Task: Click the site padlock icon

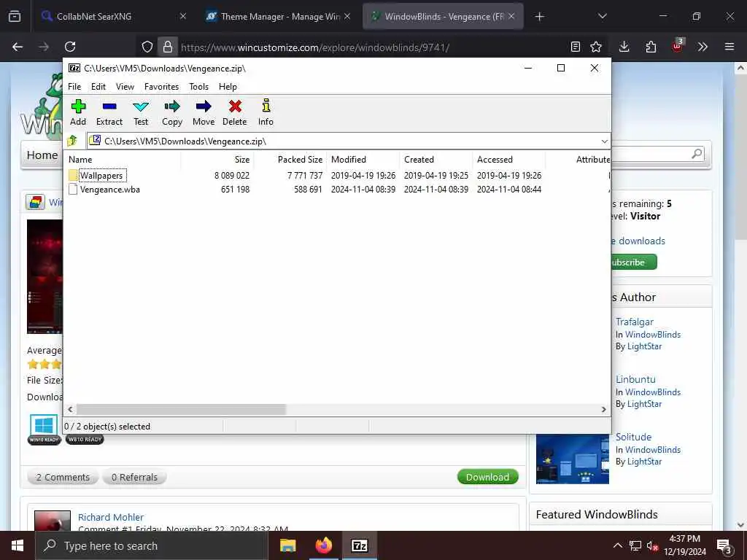Action: pos(167,47)
